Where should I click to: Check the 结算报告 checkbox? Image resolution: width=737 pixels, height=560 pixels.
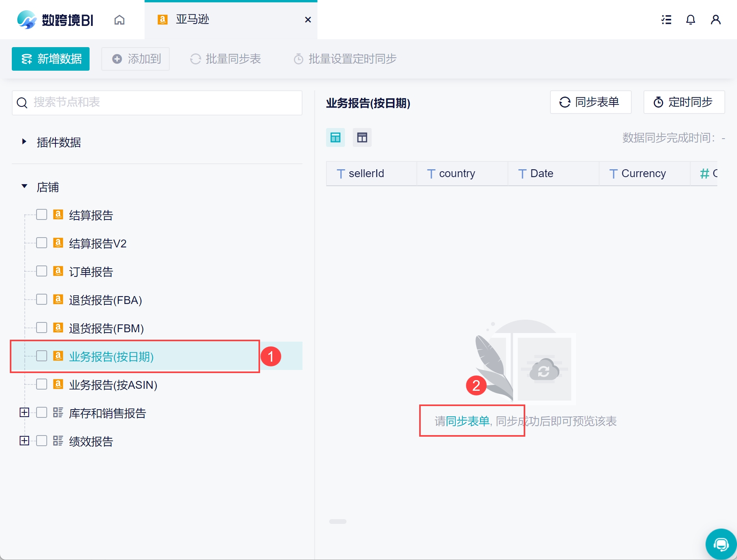42,214
